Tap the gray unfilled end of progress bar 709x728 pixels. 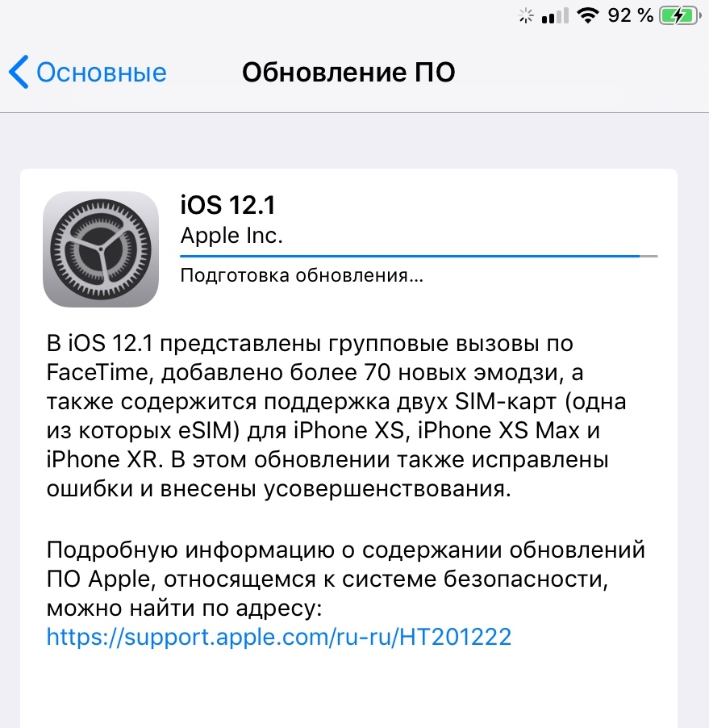649,256
